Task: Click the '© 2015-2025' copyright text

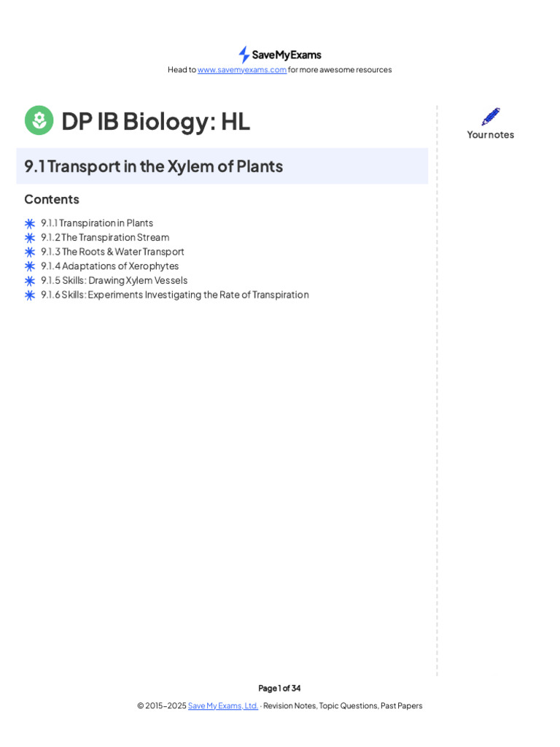Action: pos(162,705)
